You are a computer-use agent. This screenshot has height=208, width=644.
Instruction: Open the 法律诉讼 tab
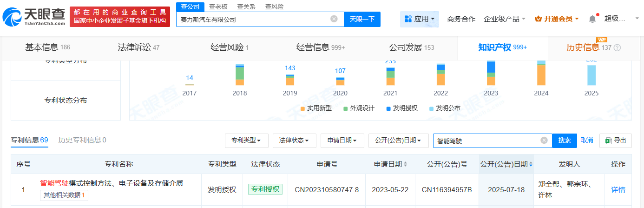(138, 47)
